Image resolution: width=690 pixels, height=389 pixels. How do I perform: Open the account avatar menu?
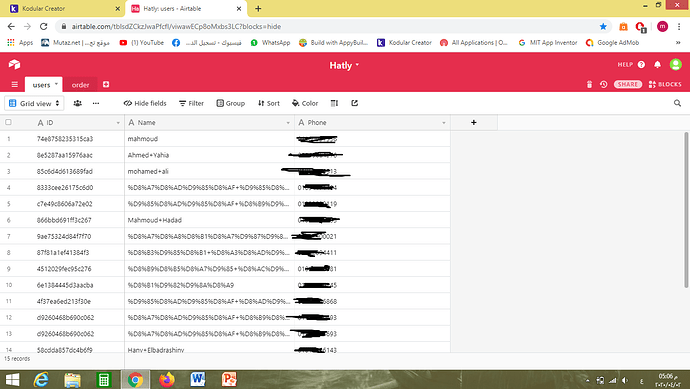pyautogui.click(x=675, y=65)
